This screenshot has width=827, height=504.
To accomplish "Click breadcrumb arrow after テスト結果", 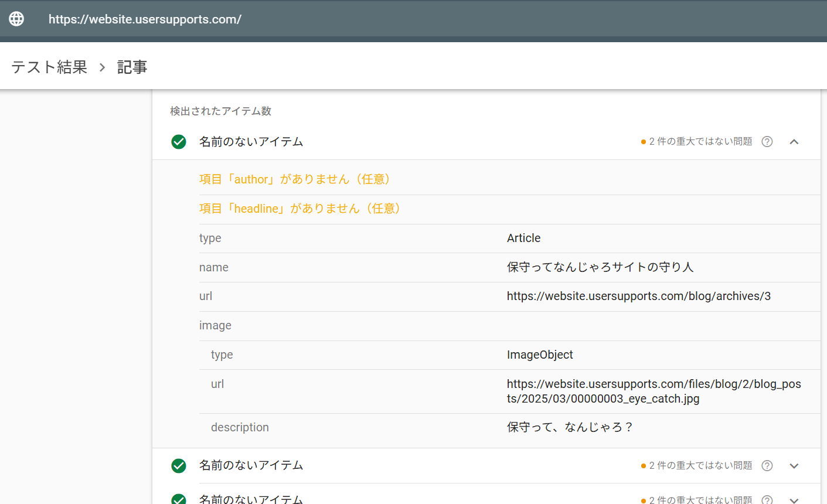I will [x=102, y=67].
